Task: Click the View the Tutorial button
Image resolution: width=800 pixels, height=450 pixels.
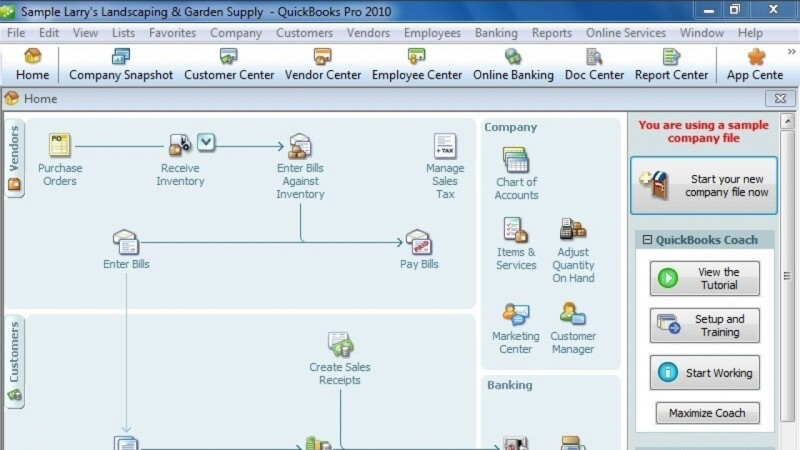Action: pyautogui.click(x=705, y=279)
